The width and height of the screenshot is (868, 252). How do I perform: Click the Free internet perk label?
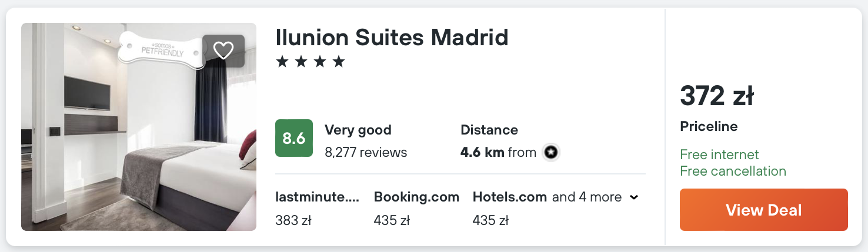tap(719, 154)
